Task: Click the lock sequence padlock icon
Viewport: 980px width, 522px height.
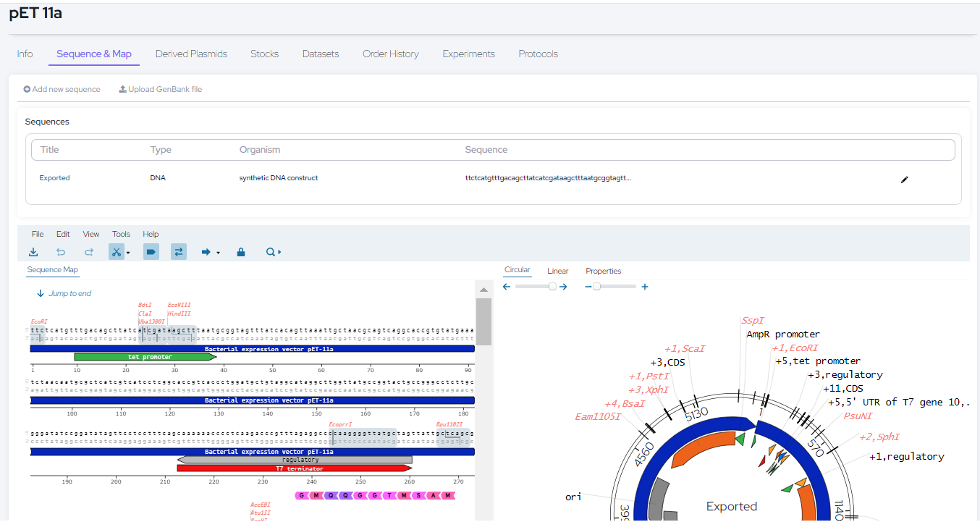Action: [x=241, y=252]
